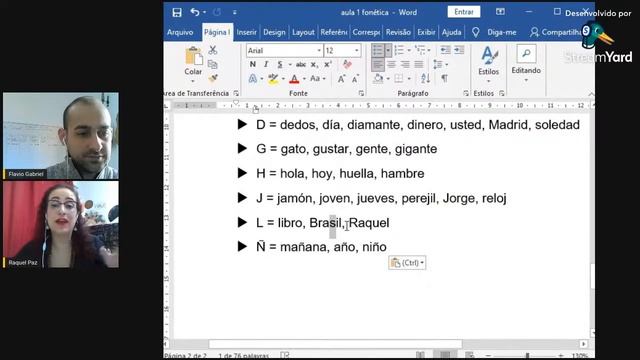The image size is (640, 360).
Task: Toggle italic (I) formatting
Action: 266,64
